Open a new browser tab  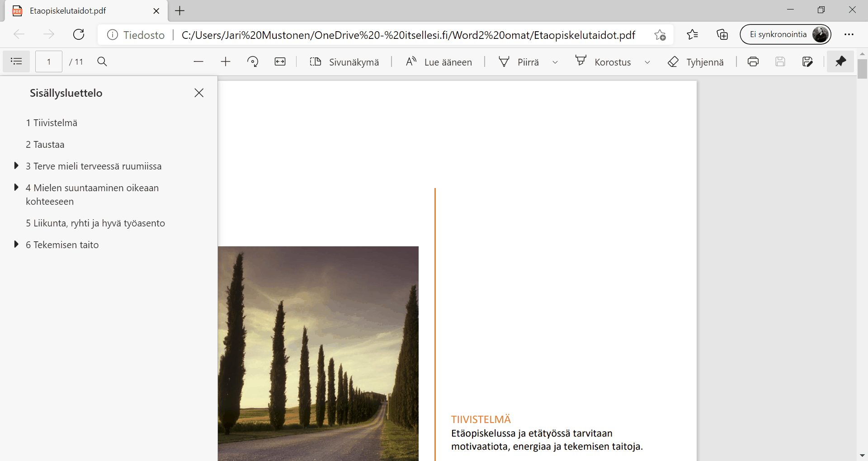point(180,11)
